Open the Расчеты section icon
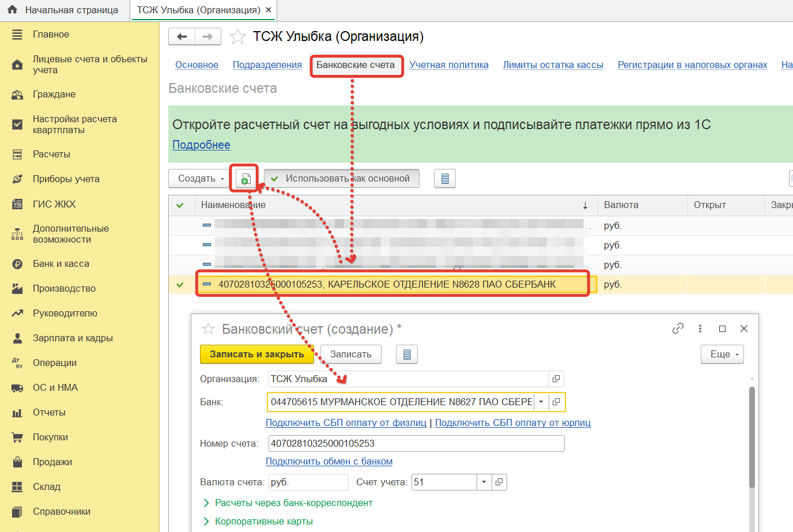 (17, 154)
